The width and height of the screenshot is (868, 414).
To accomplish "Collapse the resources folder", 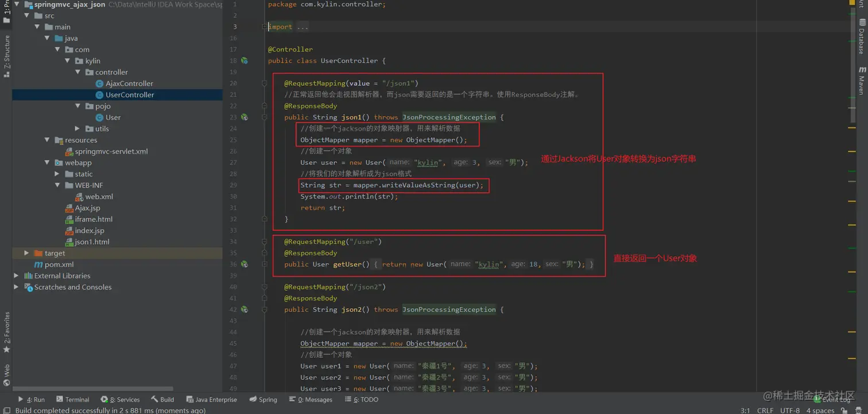I will [47, 140].
